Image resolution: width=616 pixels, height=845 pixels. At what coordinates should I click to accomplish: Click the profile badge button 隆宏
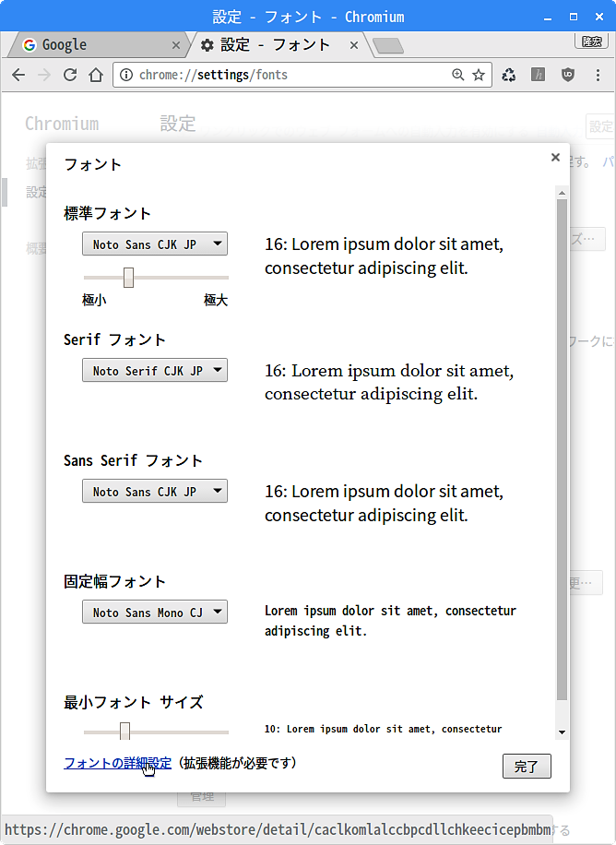point(592,42)
